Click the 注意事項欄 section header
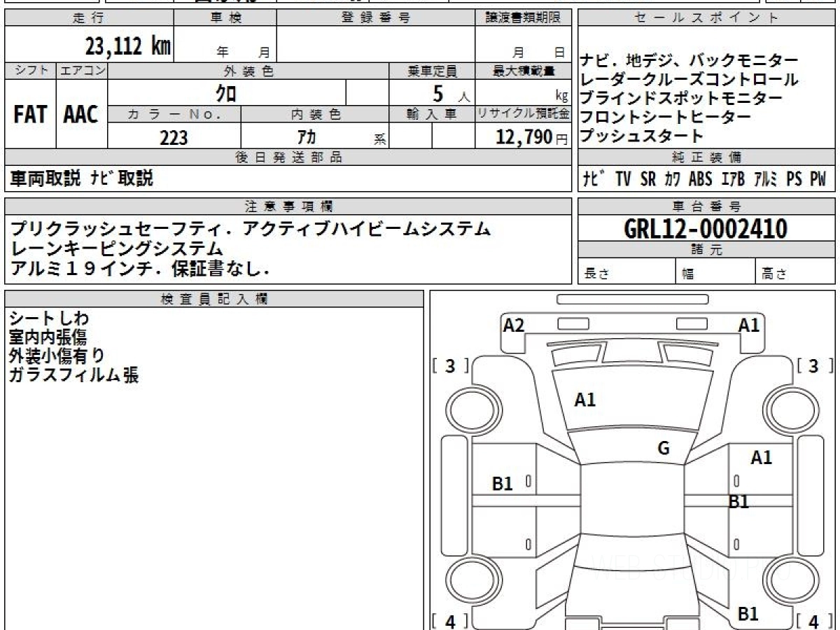This screenshot has width=840, height=630. (288, 206)
